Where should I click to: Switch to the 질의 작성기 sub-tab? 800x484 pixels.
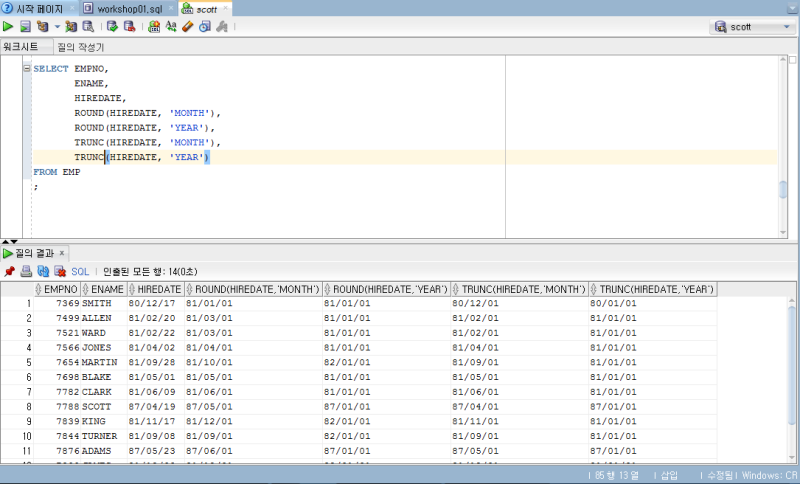[x=80, y=47]
